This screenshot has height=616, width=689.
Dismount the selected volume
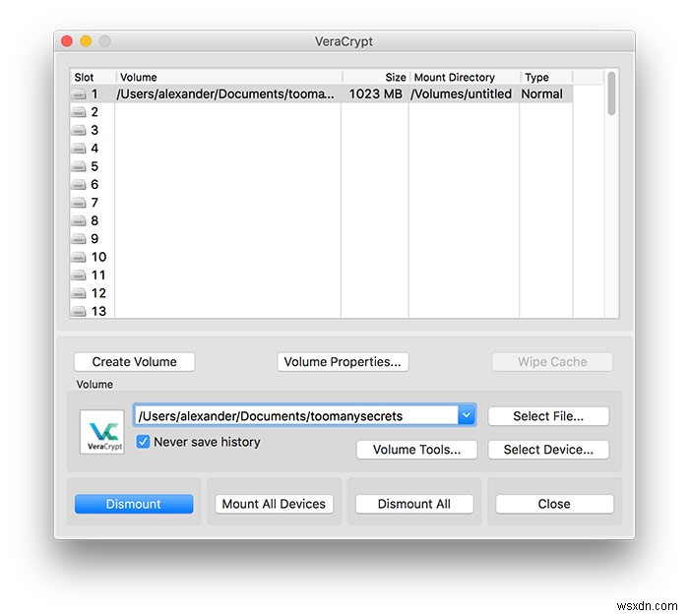134,504
